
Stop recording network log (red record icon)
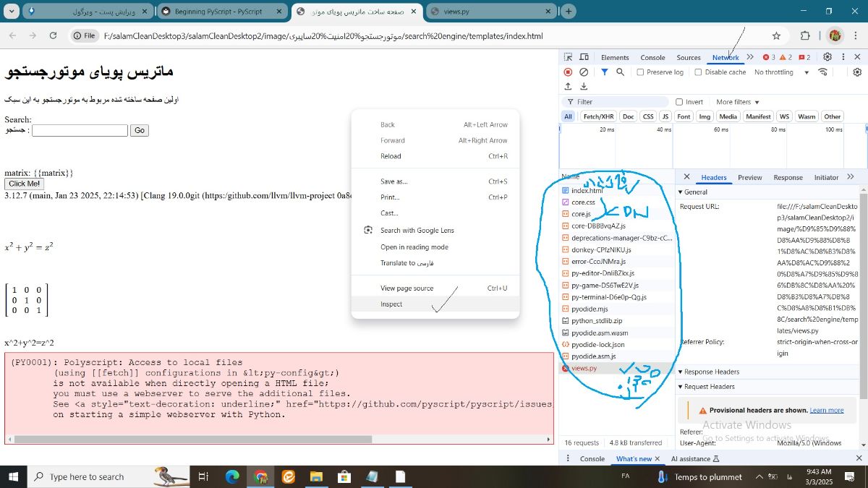[x=566, y=72]
